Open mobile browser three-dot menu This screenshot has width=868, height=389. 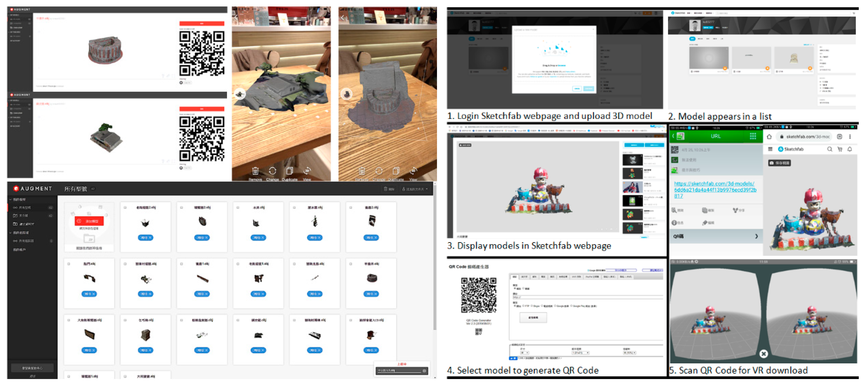(x=850, y=137)
